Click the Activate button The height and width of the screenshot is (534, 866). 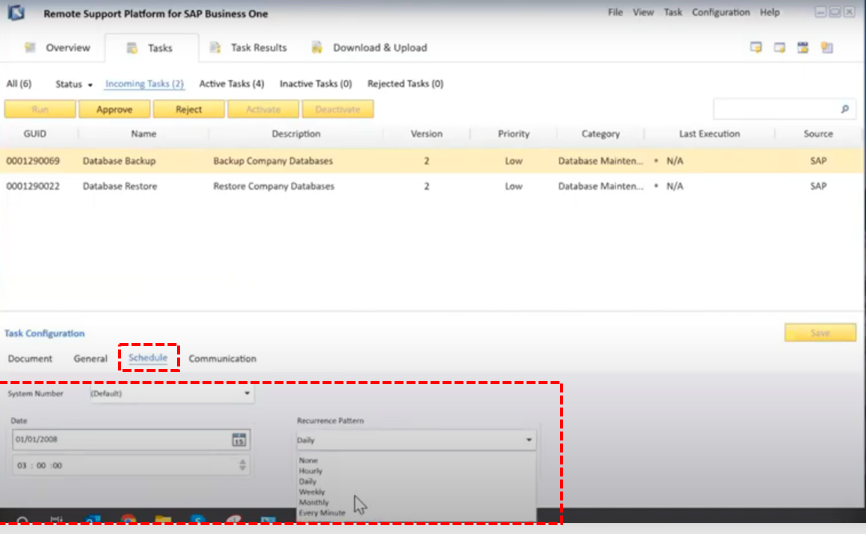coord(263,109)
